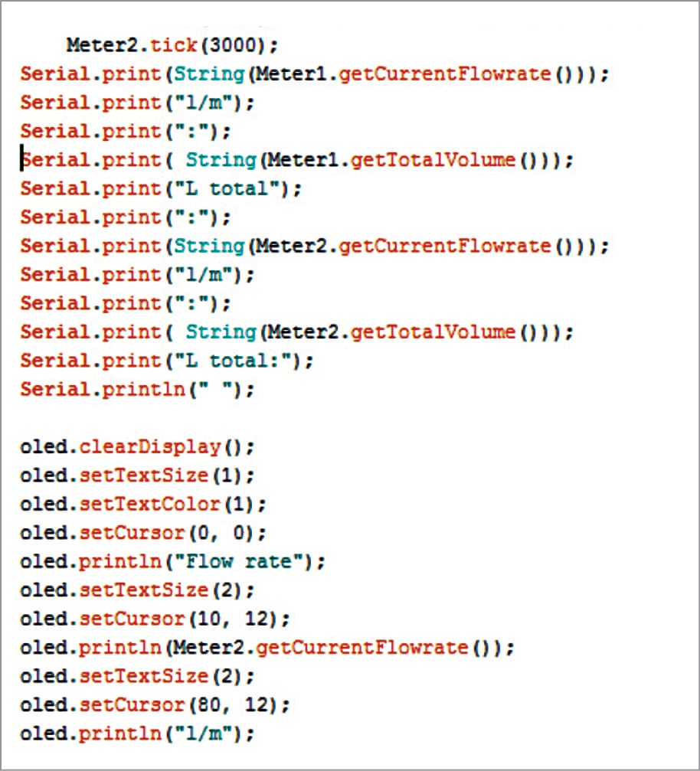The height and width of the screenshot is (771, 700).
Task: Click the Serial.println(" ") line
Action: (x=137, y=389)
